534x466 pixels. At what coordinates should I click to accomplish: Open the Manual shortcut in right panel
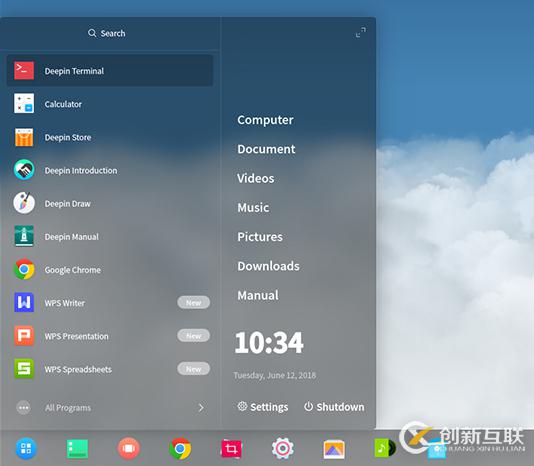pos(258,295)
